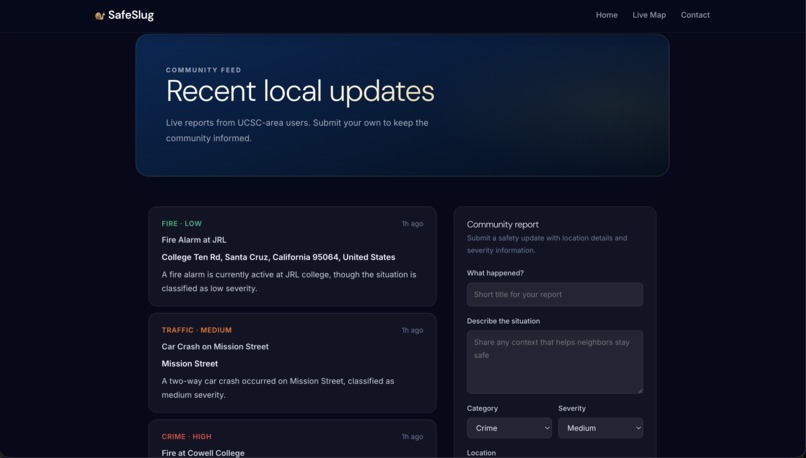The width and height of the screenshot is (806, 458).
Task: Focus the 'Short title for your report' field
Action: [x=555, y=295]
